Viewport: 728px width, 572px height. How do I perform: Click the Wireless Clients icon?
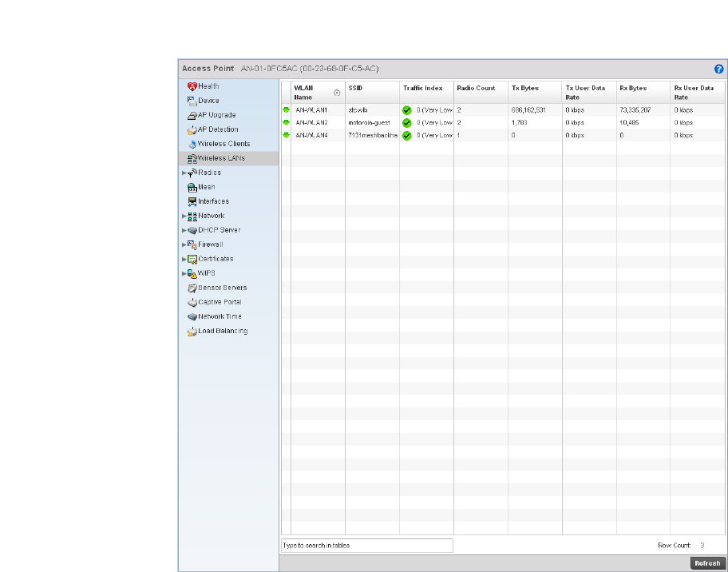192,144
